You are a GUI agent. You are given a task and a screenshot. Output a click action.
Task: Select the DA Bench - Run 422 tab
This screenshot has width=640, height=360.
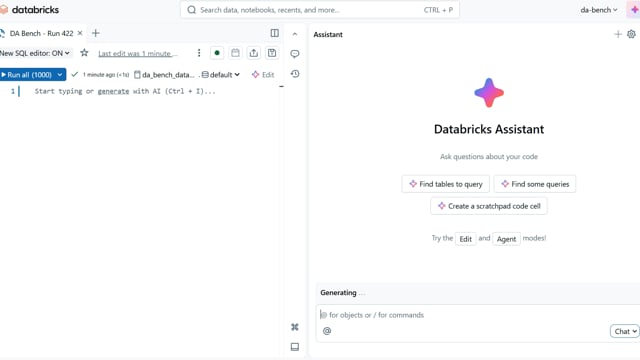(41, 33)
